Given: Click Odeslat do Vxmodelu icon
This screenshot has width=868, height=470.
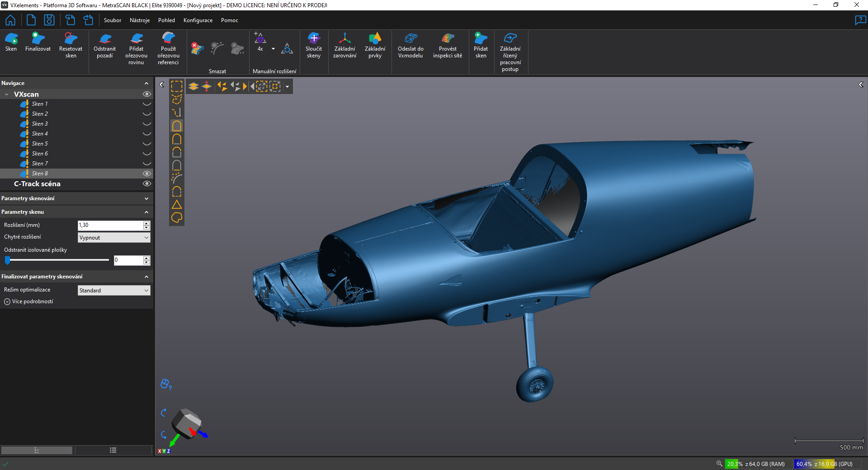Looking at the screenshot, I should [x=410, y=39].
